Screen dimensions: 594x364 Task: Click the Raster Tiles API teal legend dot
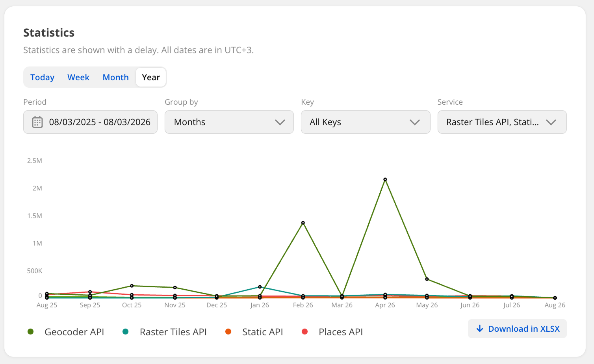[125, 332]
